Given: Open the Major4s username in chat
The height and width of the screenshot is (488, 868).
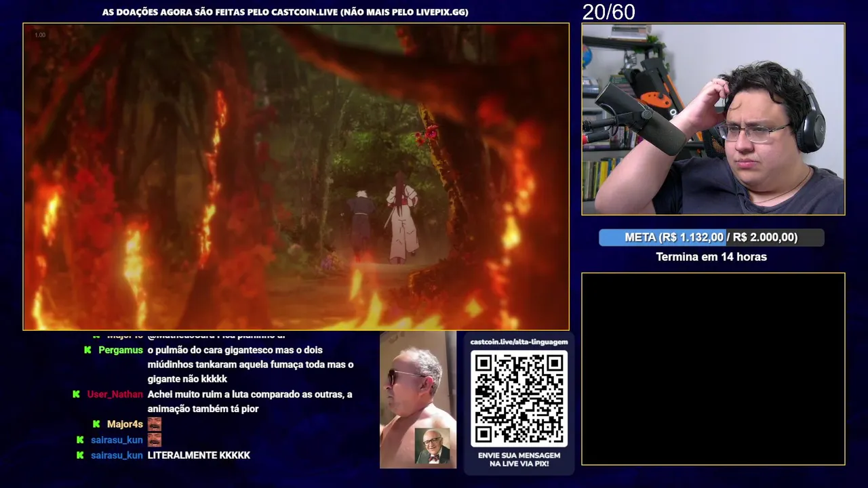Looking at the screenshot, I should [x=125, y=424].
